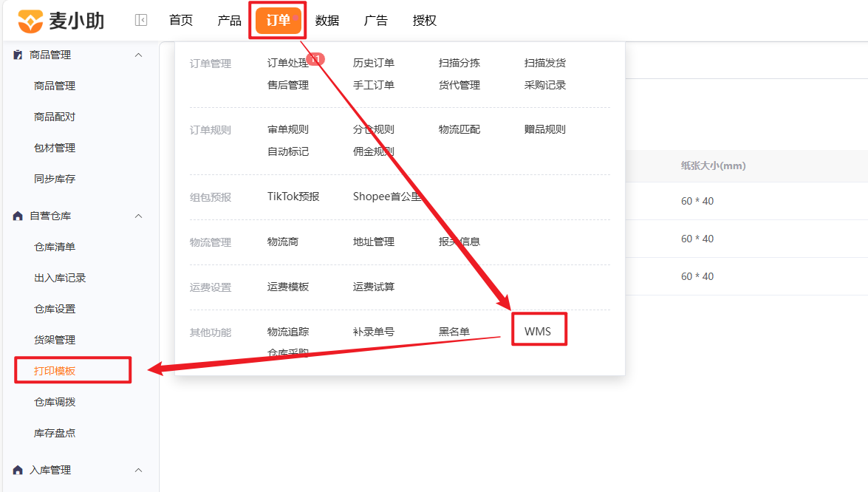The image size is (868, 492).
Task: Select 仓库调拨 in sidebar
Action: click(x=54, y=402)
